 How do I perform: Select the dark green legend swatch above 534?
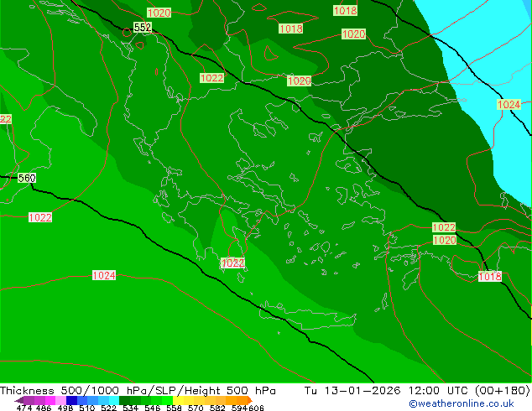[124, 400]
